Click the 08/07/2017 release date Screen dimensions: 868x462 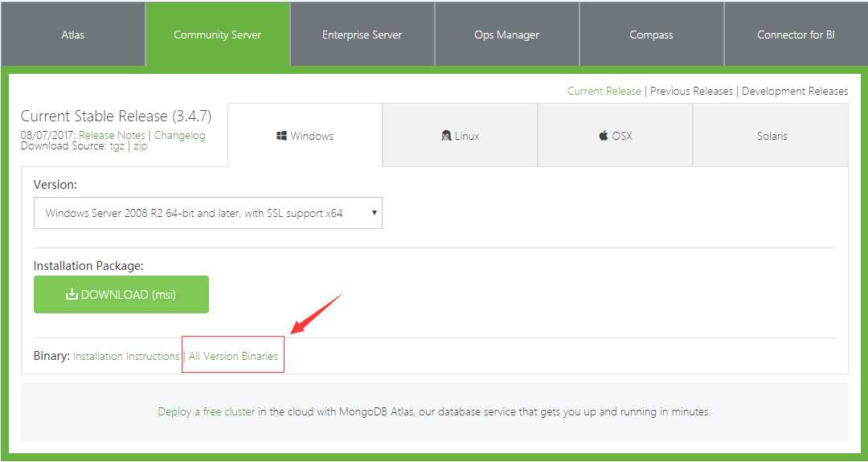[x=48, y=135]
